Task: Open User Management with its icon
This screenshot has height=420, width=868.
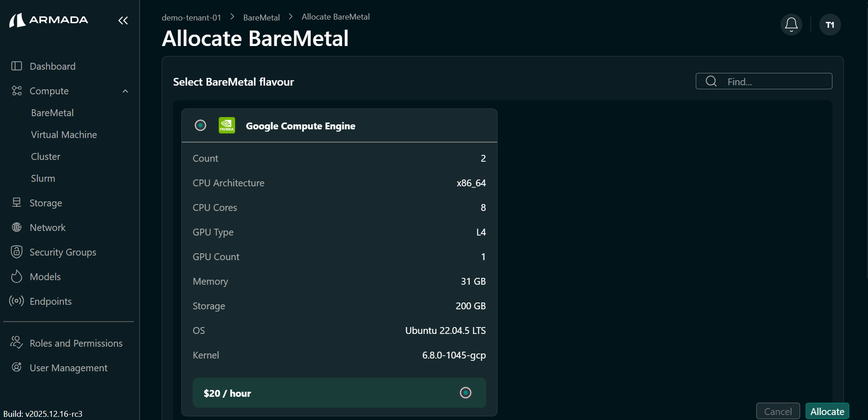Action: point(16,367)
